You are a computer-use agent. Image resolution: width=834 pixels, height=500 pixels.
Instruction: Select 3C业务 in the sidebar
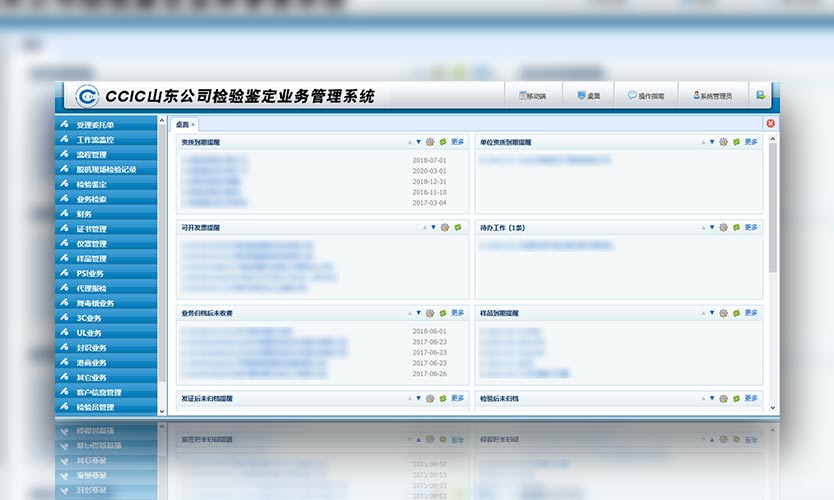(x=106, y=318)
